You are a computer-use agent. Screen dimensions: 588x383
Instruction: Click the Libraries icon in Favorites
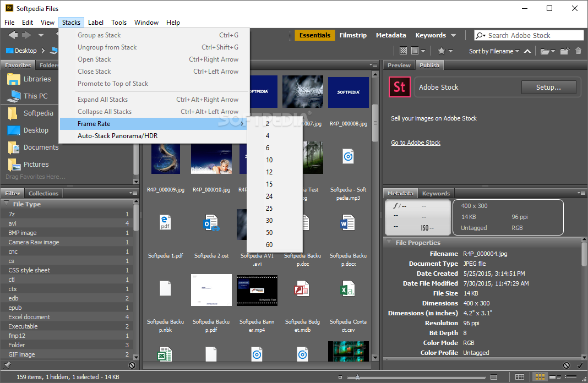[14, 79]
